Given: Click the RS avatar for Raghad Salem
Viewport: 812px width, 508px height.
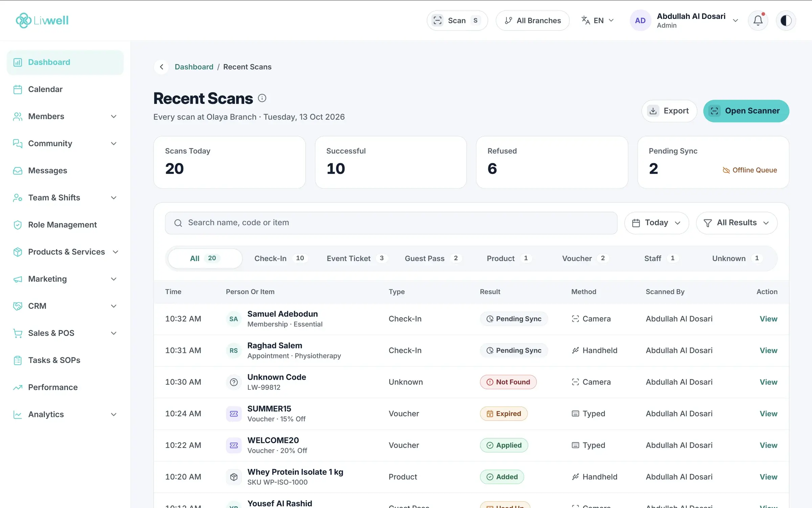Looking at the screenshot, I should click(x=234, y=351).
